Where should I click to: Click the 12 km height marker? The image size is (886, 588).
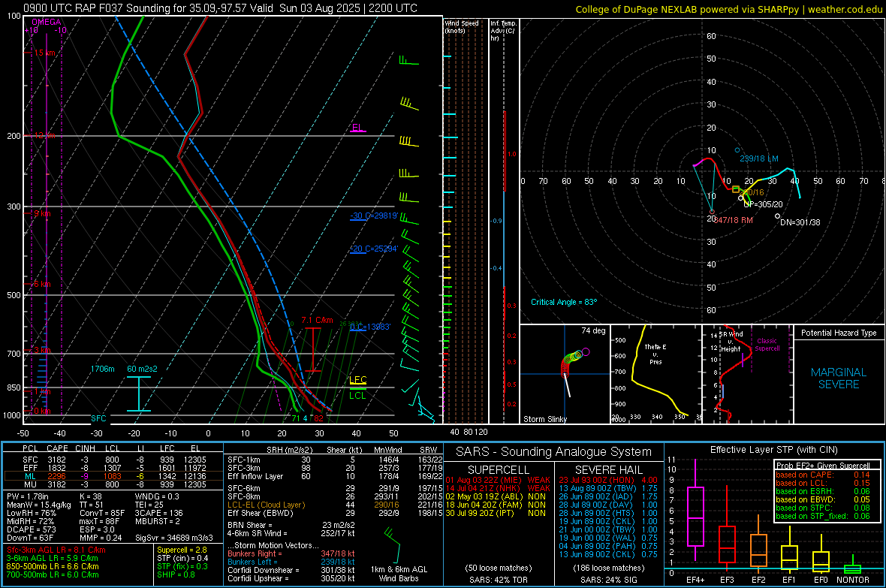pyautogui.click(x=44, y=136)
